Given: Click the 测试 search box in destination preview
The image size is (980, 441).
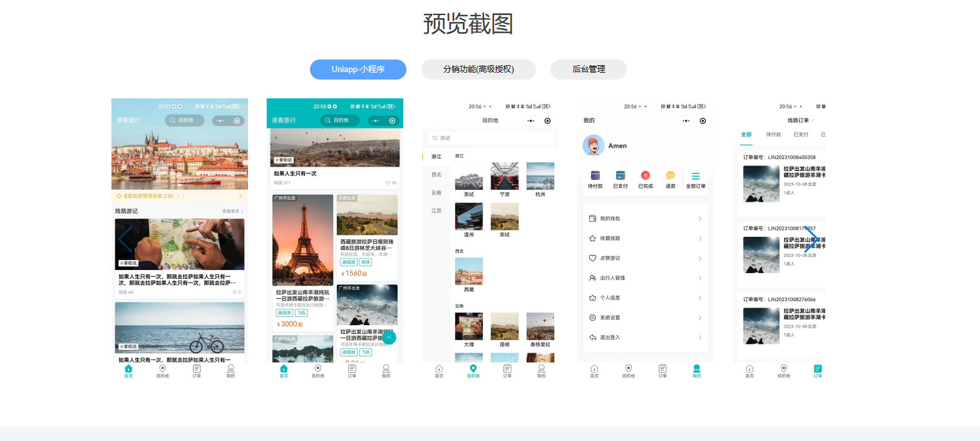Looking at the screenshot, I should coord(490,138).
